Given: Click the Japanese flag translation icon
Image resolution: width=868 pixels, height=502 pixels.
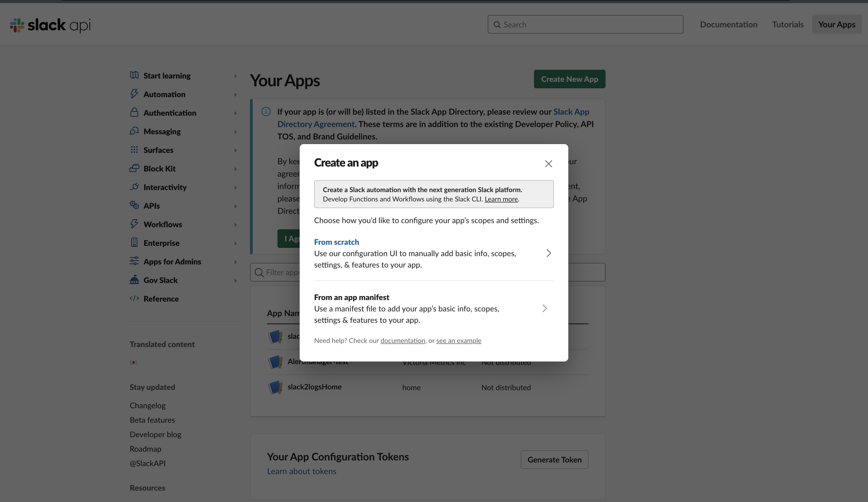Looking at the screenshot, I should click(x=133, y=362).
